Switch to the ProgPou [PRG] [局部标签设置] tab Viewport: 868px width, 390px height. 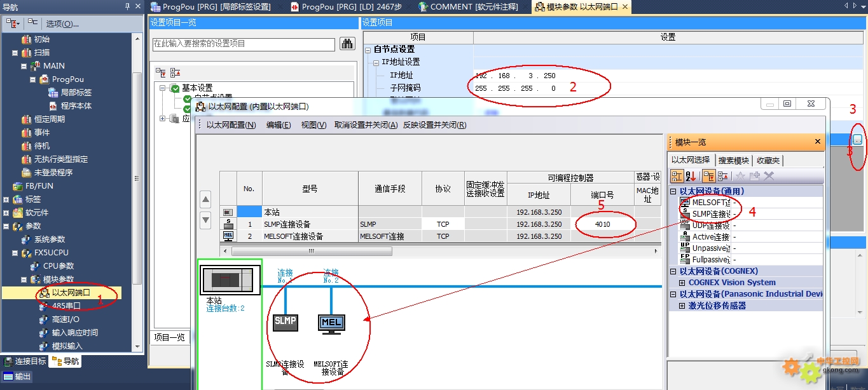tap(211, 7)
